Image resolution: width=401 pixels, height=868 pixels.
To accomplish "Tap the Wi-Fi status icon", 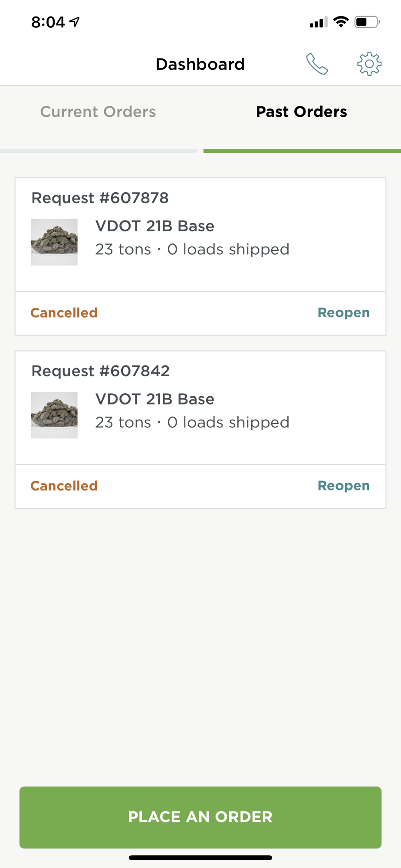I will [x=341, y=22].
